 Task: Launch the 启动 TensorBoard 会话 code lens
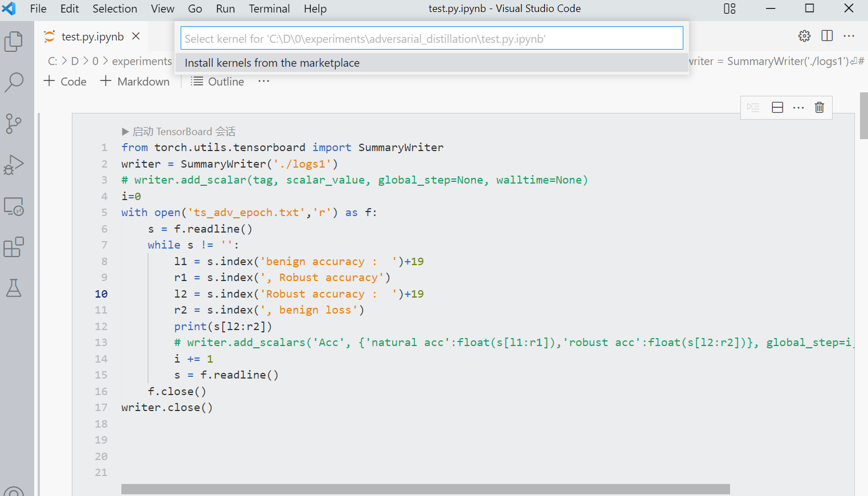(179, 131)
